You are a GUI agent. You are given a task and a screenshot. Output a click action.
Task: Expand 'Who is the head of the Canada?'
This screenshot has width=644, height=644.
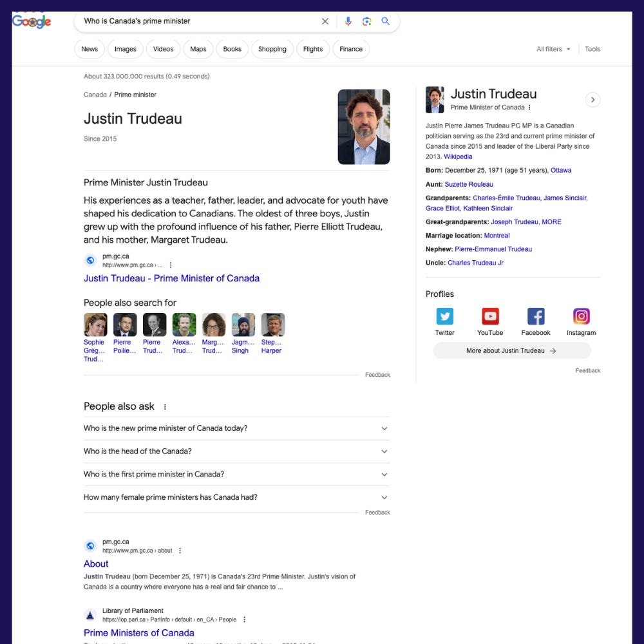coord(236,451)
